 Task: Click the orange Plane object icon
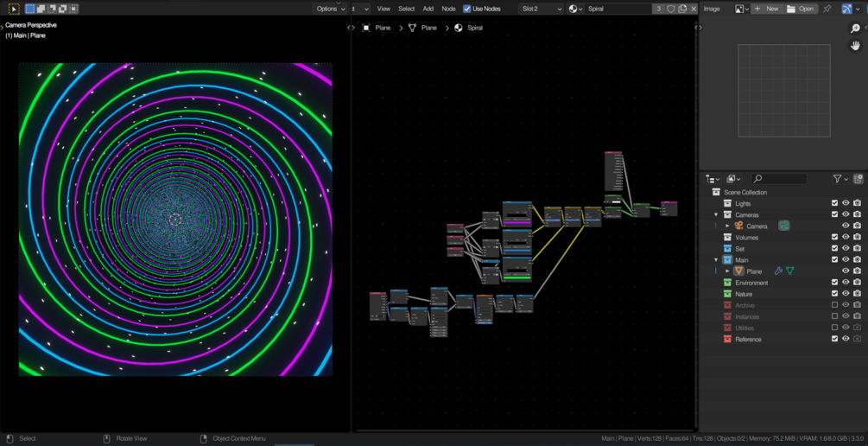tap(738, 271)
